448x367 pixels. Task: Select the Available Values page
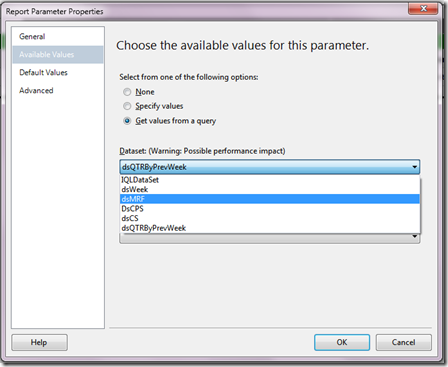tap(58, 55)
